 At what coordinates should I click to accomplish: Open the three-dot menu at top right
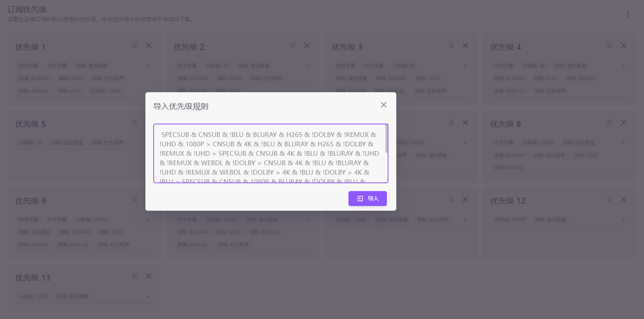[628, 14]
